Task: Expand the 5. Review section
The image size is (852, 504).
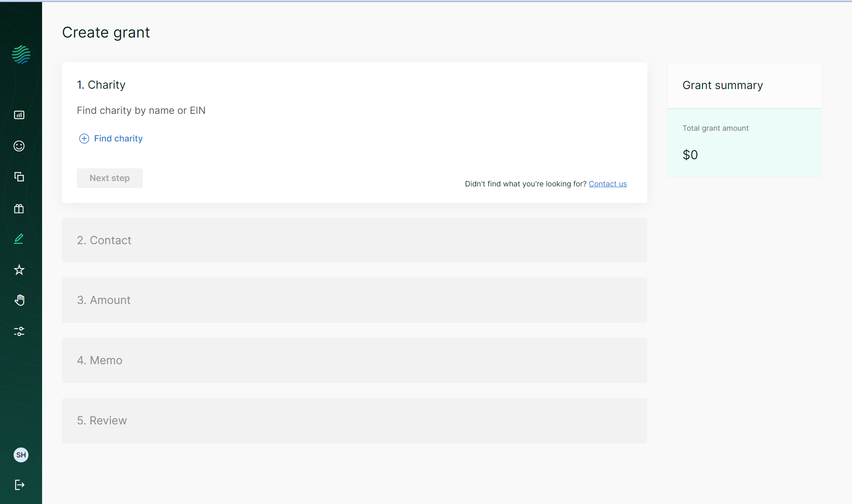Action: pos(354,420)
